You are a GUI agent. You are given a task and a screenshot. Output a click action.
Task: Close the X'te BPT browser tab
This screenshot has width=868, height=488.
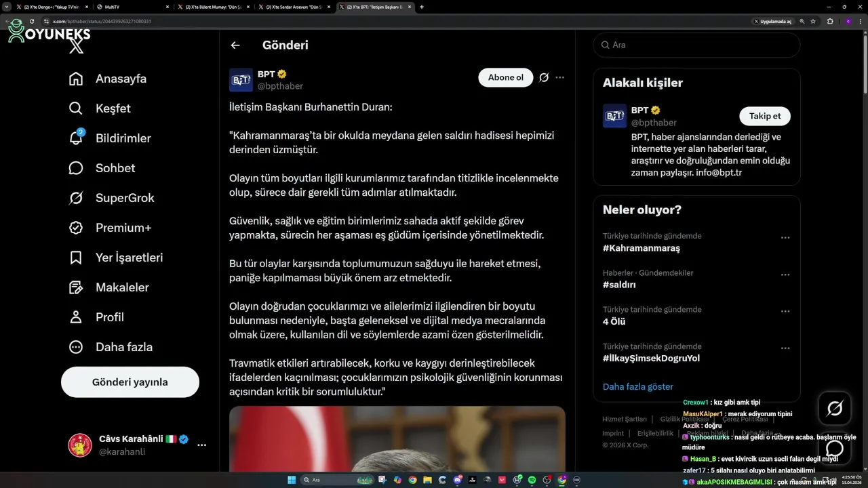pyautogui.click(x=410, y=7)
